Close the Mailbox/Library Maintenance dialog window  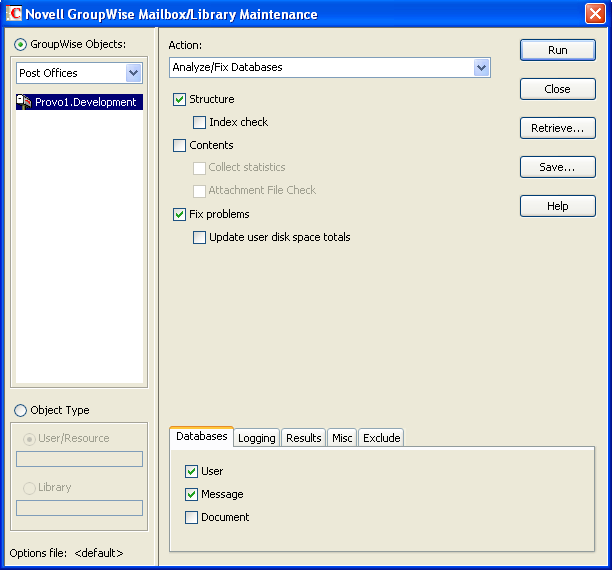[594, 14]
